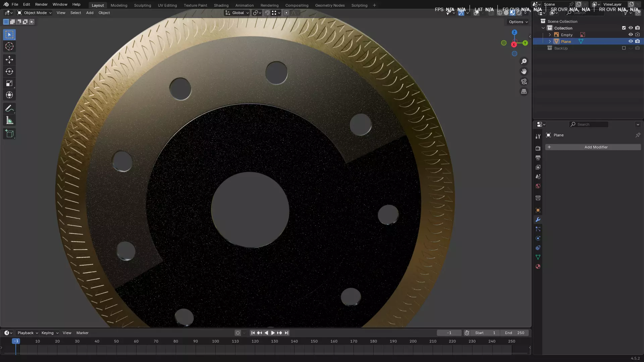Viewport: 644px width, 362px height.
Task: Open the World properties tab
Action: [x=538, y=186]
